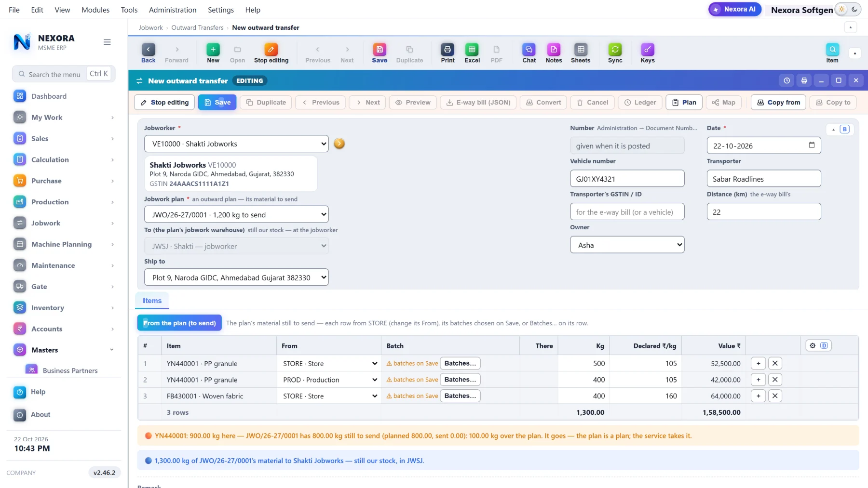This screenshot has height=488, width=868.
Task: Click the Nexora AI button
Action: point(735,9)
